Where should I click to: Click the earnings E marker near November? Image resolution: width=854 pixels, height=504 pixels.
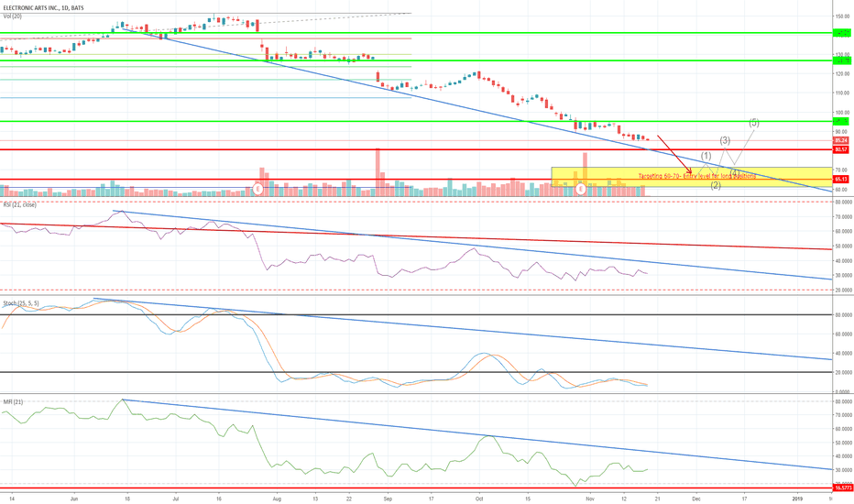pyautogui.click(x=581, y=189)
